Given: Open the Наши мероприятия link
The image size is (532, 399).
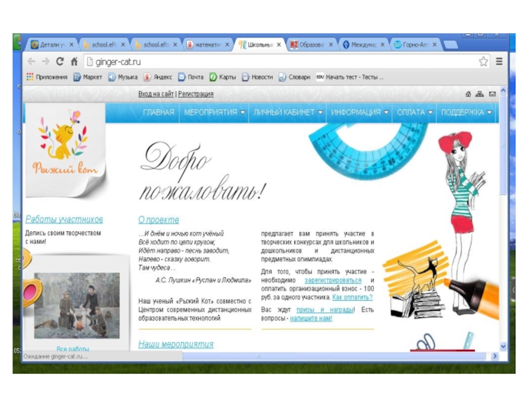Looking at the screenshot, I should coord(176,344).
